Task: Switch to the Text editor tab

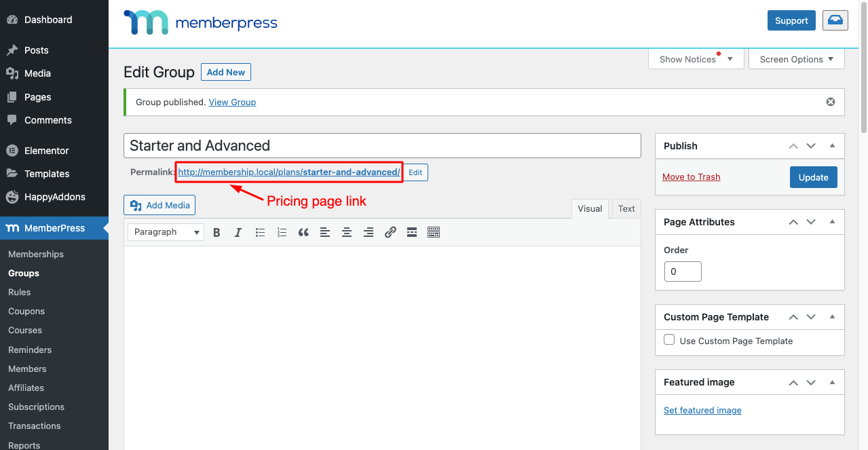Action: tap(626, 208)
